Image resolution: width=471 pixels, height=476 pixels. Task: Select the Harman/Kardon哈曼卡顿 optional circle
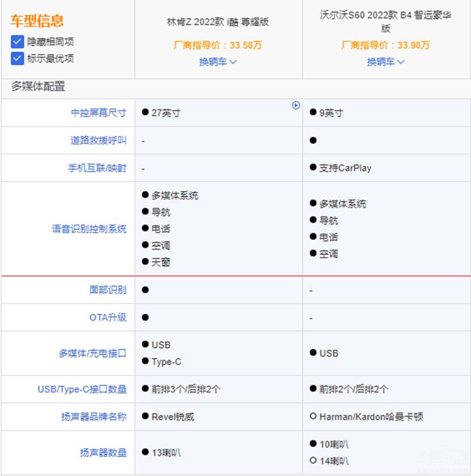(x=313, y=417)
